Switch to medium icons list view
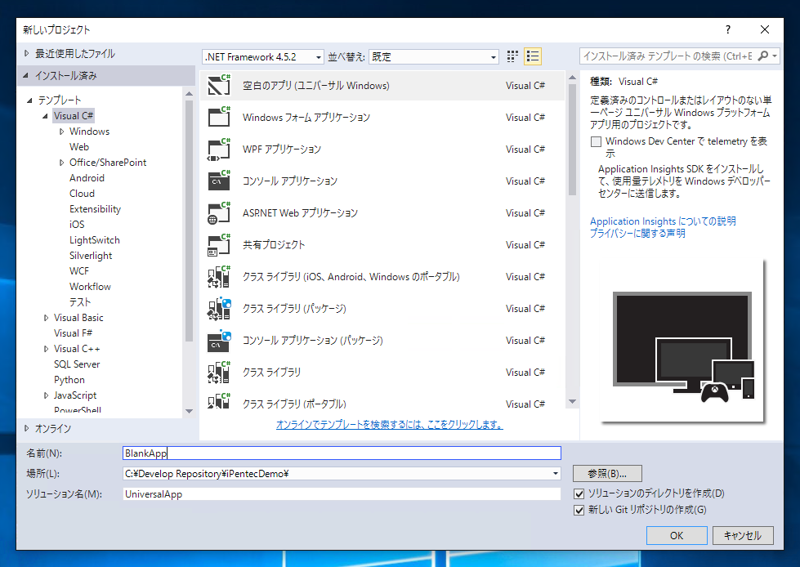800x567 pixels. (x=533, y=56)
